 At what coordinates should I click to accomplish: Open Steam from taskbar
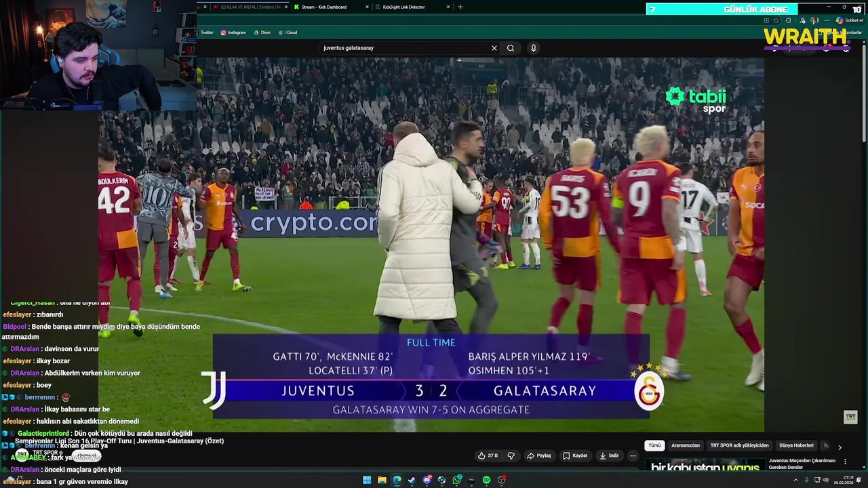click(x=412, y=480)
